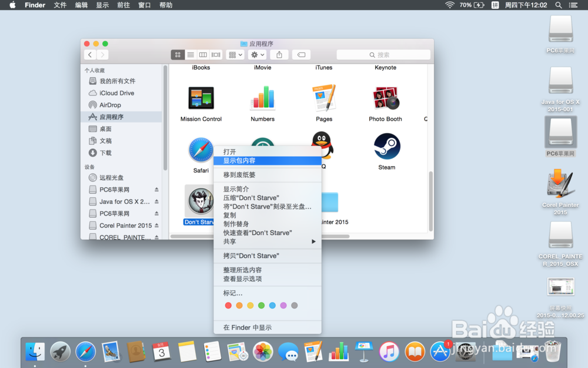Eject Java for OS X sidebar volume
The image size is (588, 368).
[156, 201]
